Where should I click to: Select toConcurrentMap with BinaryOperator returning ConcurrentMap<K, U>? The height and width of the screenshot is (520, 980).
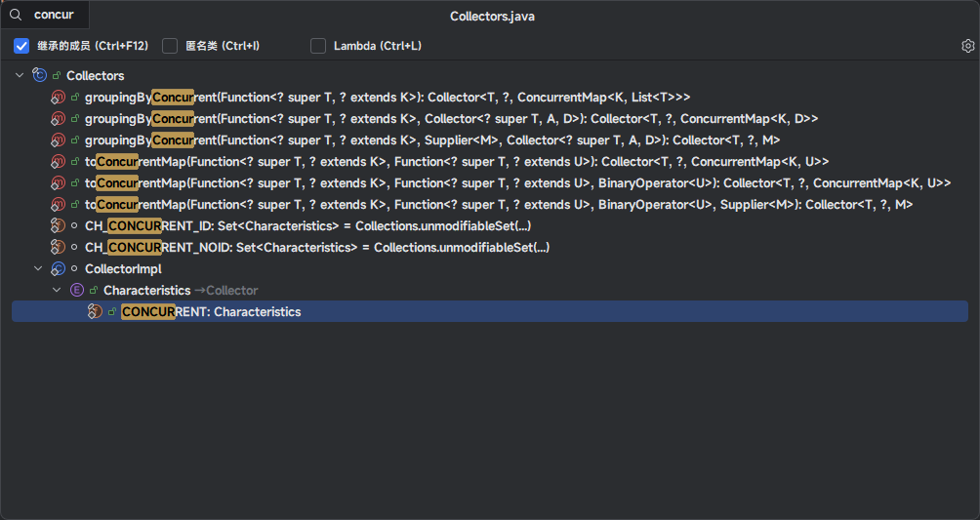click(517, 182)
